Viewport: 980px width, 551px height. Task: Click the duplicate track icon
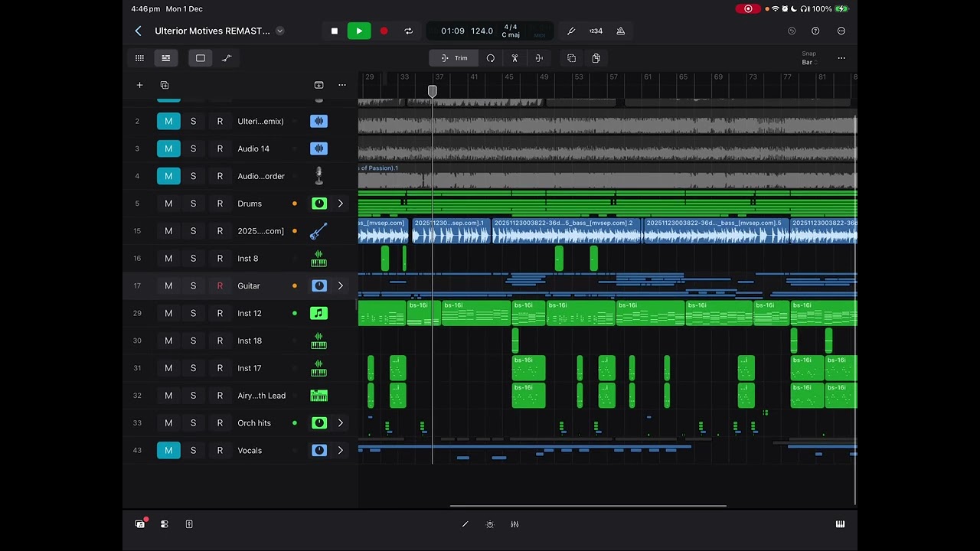click(165, 85)
